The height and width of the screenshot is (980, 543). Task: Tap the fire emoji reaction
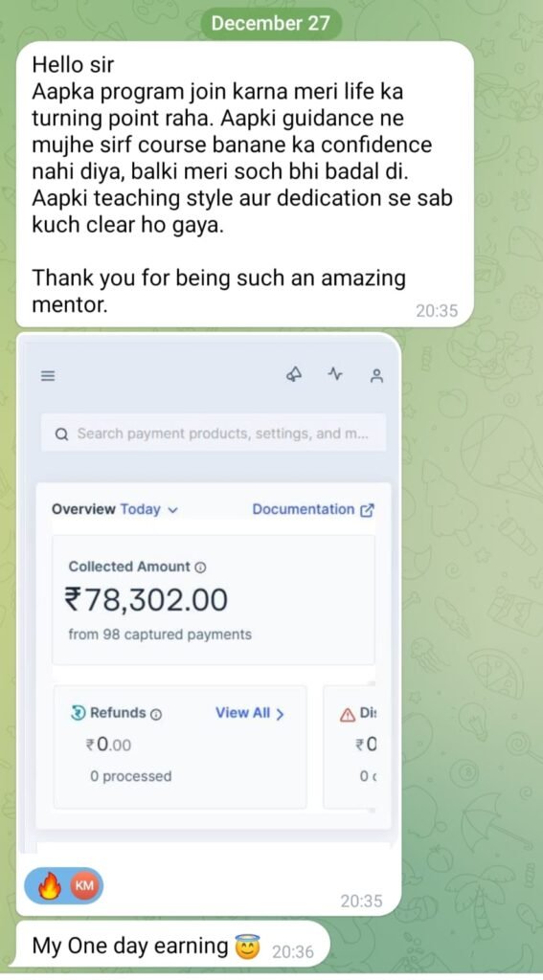(50, 886)
